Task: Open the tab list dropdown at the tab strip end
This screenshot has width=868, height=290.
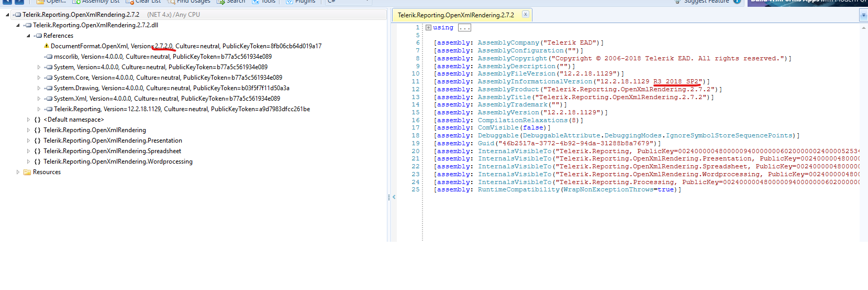Action: point(863,15)
